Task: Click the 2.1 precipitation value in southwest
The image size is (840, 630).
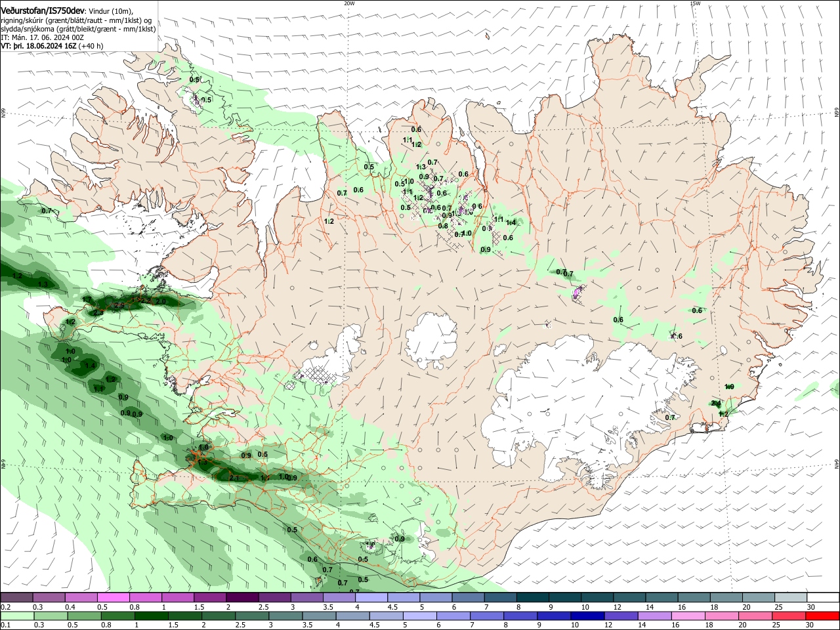Action: coord(234,478)
